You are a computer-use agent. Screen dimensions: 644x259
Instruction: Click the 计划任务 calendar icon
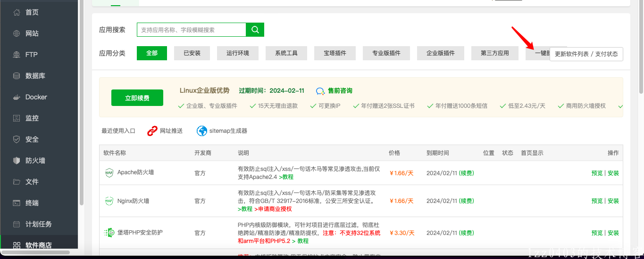click(17, 224)
